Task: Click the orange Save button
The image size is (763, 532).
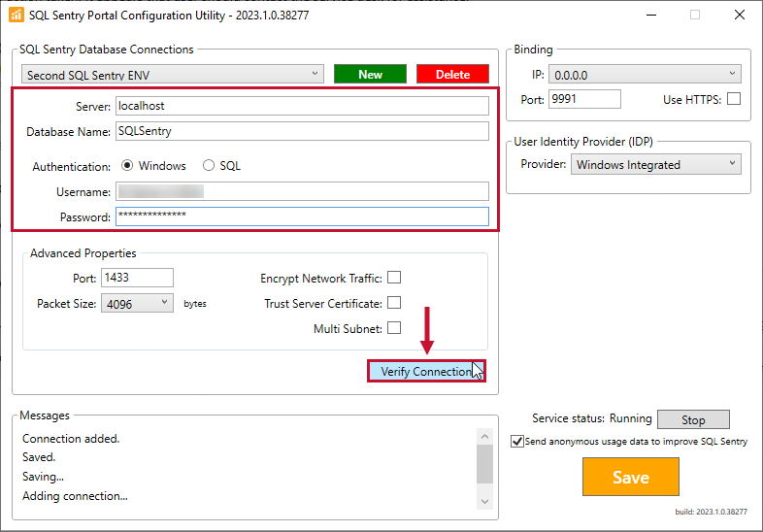Action: (x=631, y=477)
